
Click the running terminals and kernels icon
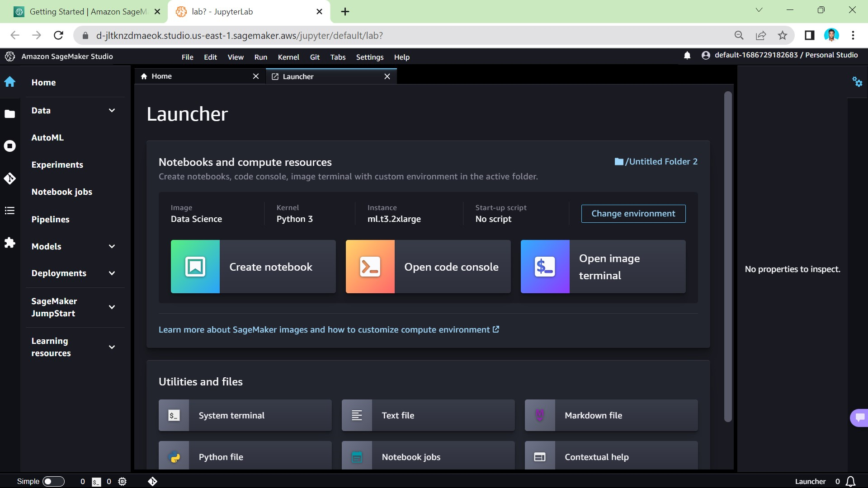pyautogui.click(x=9, y=146)
